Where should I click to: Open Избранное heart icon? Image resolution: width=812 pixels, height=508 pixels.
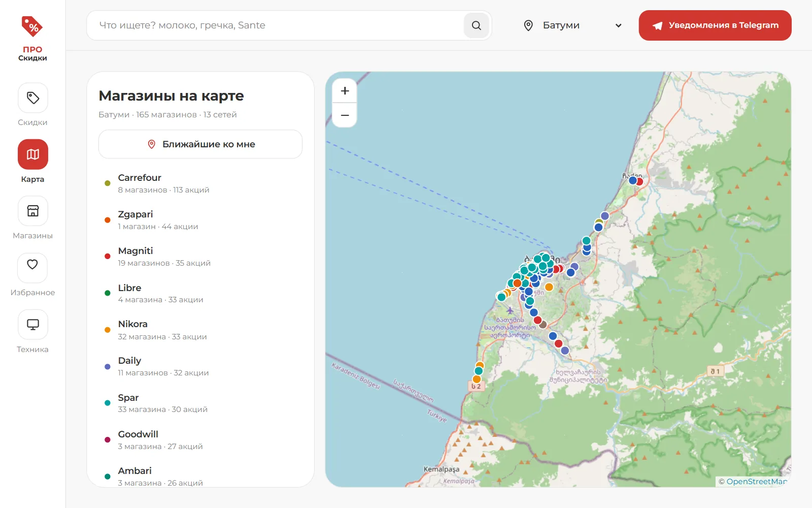point(32,268)
